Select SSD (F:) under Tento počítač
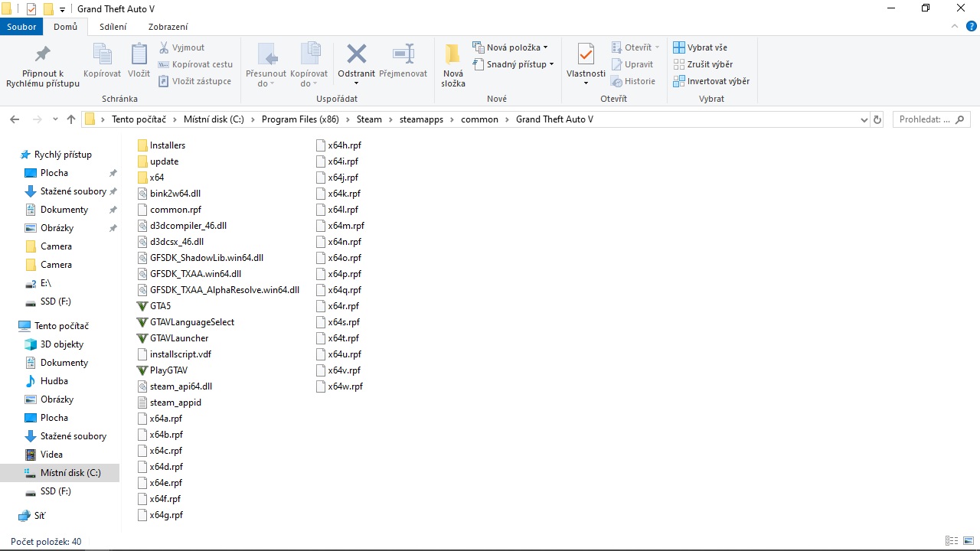This screenshot has width=980, height=551. point(55,491)
